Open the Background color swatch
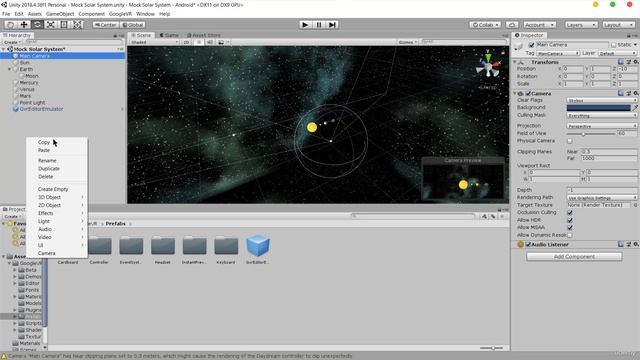640x360 pixels. click(x=598, y=108)
